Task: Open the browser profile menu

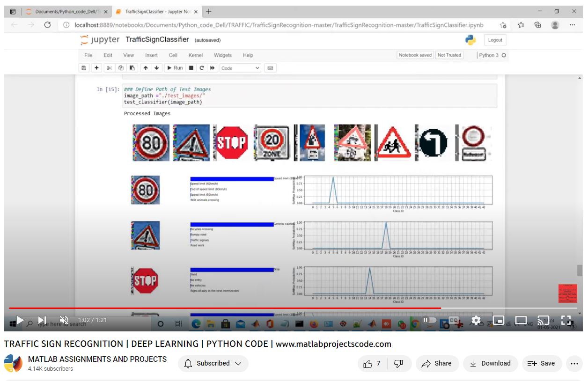Action: (x=555, y=25)
